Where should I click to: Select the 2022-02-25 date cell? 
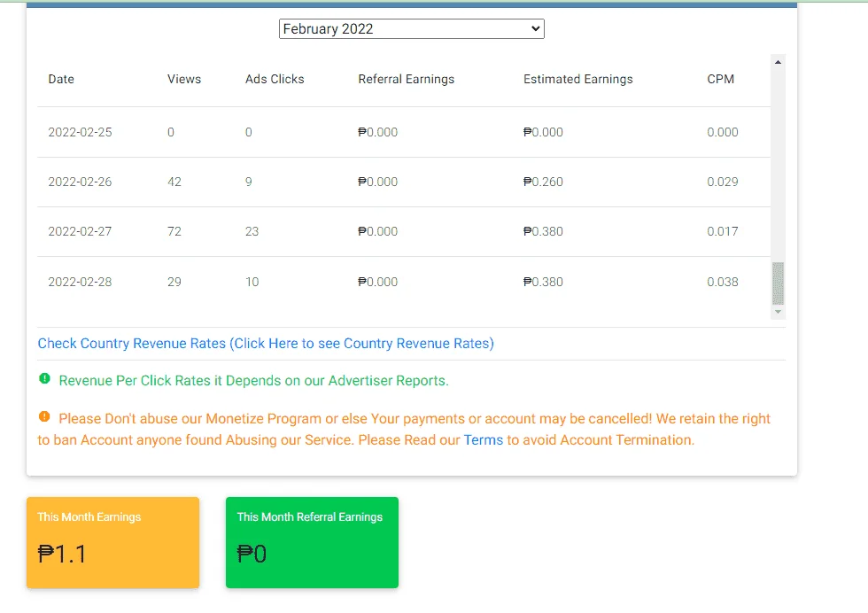click(80, 132)
